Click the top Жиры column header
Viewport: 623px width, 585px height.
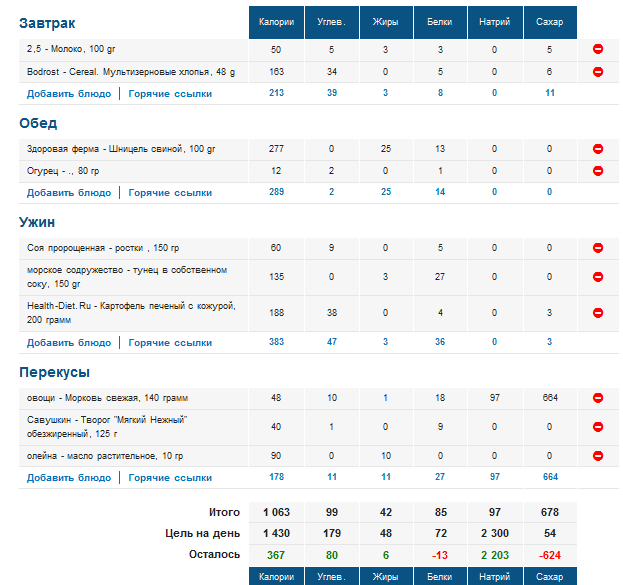(x=386, y=22)
